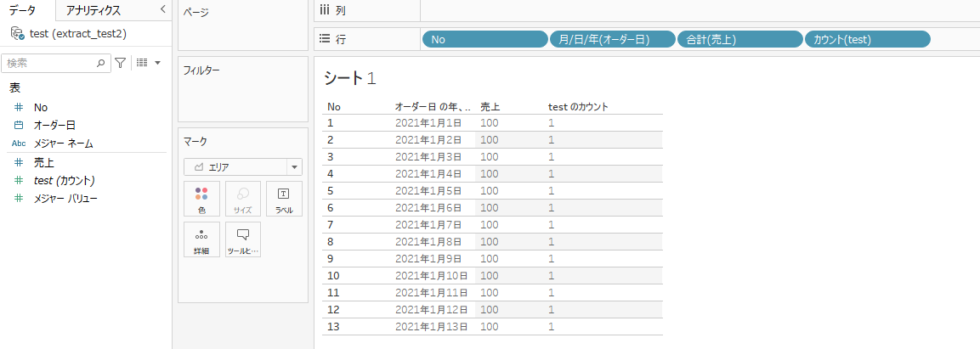
Task: Click the No pill on the rows shelf
Action: coord(485,39)
